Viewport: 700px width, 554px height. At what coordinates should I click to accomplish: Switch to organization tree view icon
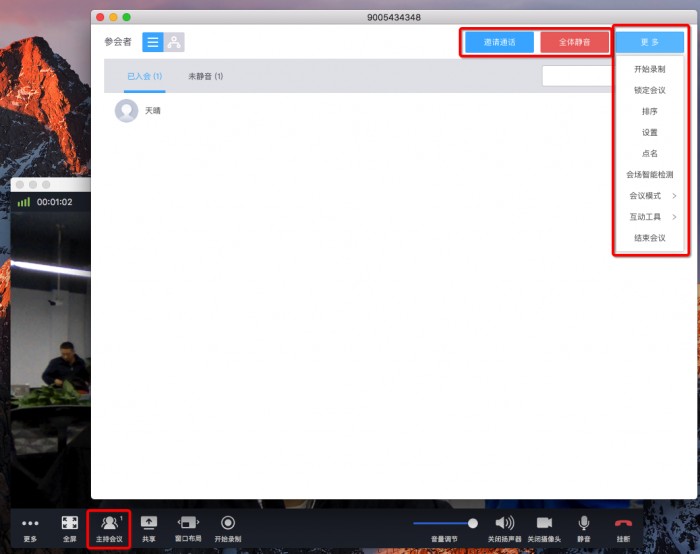(174, 42)
